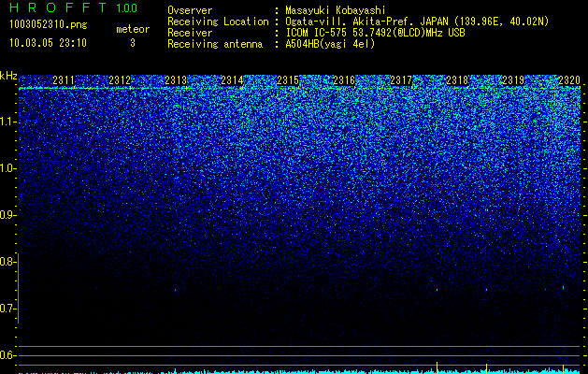Click the 2320 time label

[569, 80]
